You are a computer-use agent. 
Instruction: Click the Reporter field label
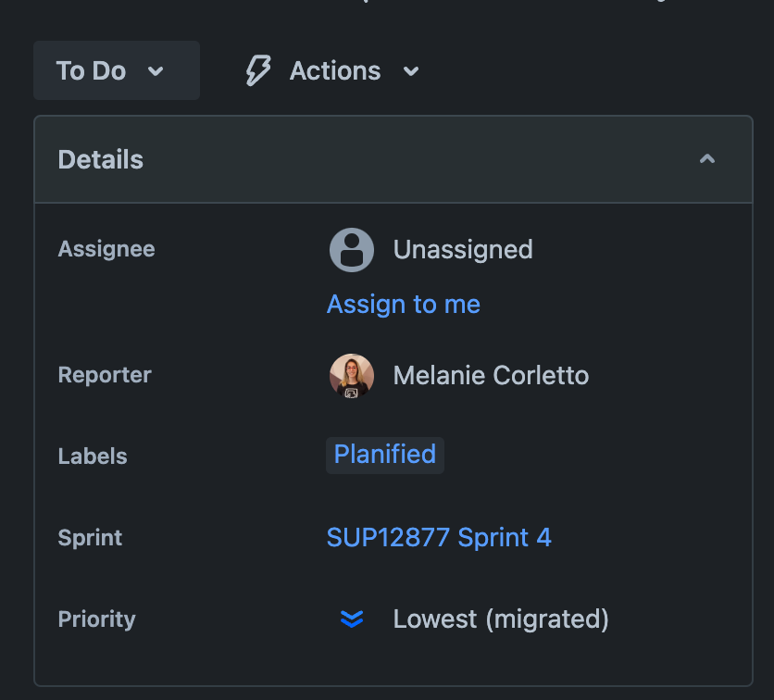pyautogui.click(x=105, y=375)
